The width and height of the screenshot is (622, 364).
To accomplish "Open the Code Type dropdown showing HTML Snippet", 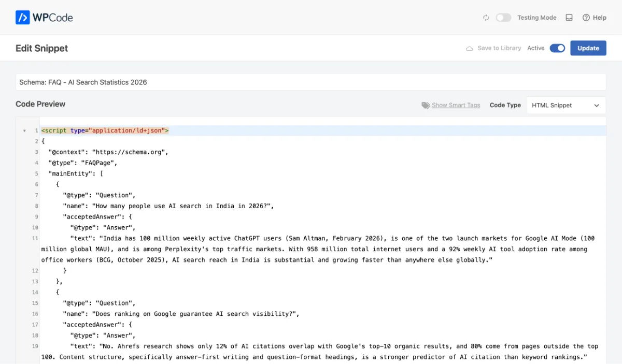I will (566, 105).
